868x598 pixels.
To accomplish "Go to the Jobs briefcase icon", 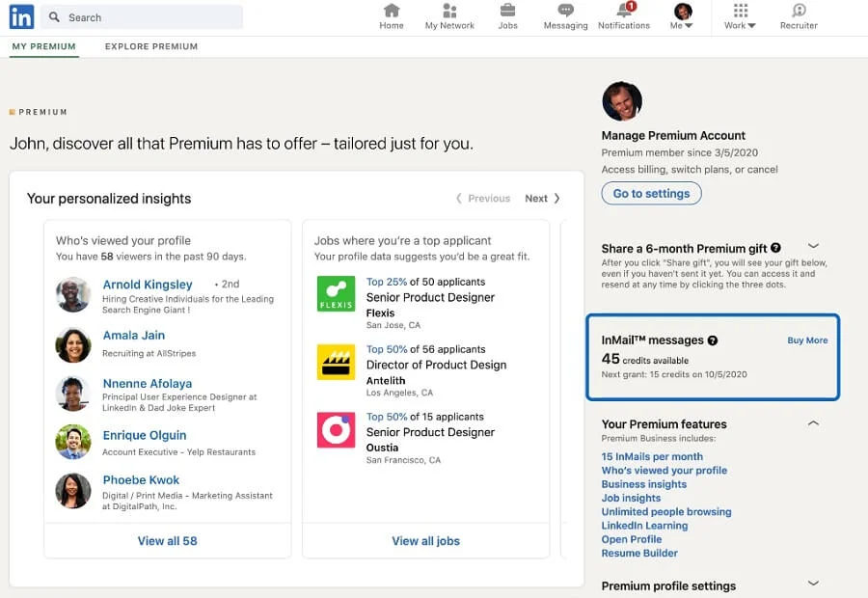I will tap(507, 12).
